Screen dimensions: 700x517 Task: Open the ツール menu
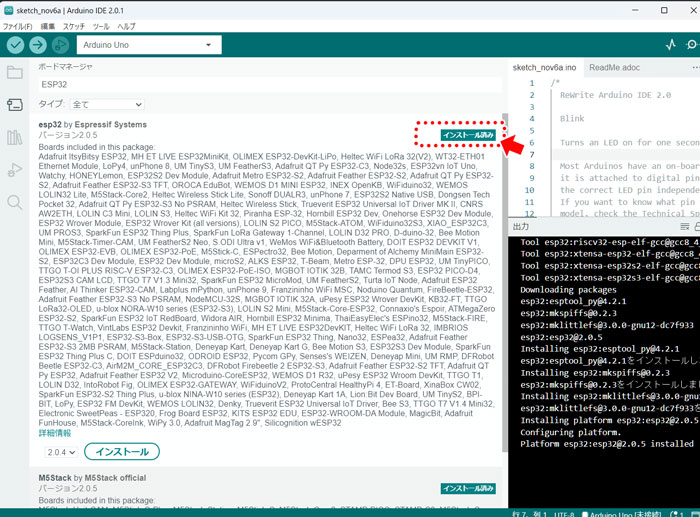101,26
